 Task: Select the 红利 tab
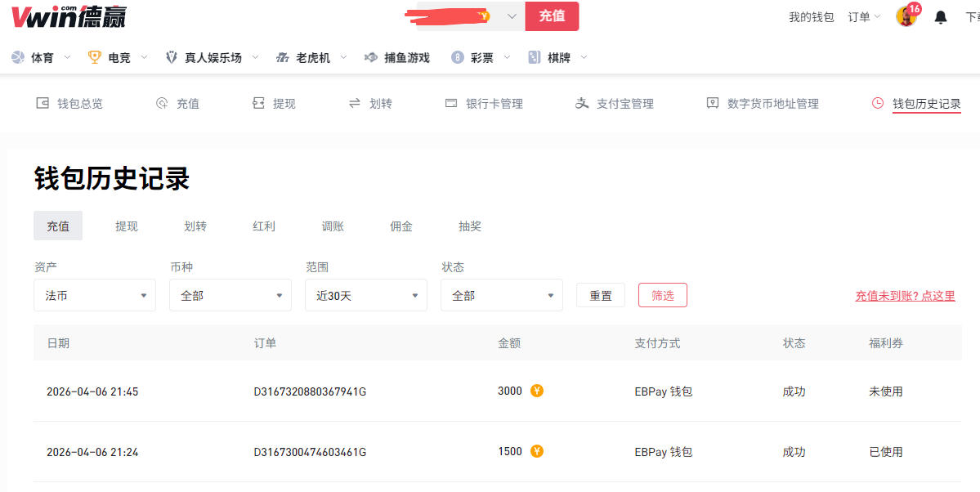264,226
